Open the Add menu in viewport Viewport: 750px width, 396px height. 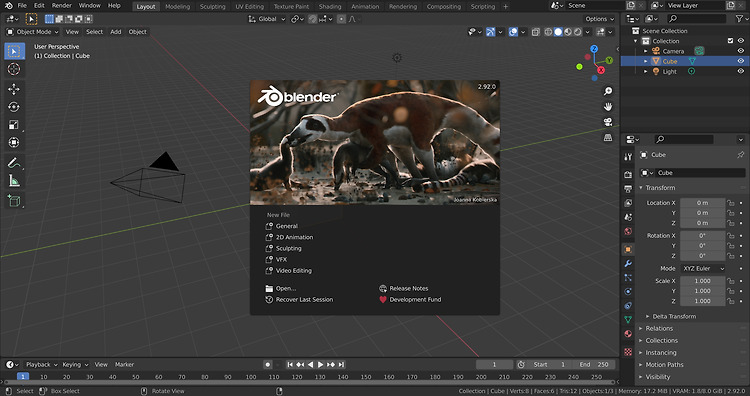point(116,32)
